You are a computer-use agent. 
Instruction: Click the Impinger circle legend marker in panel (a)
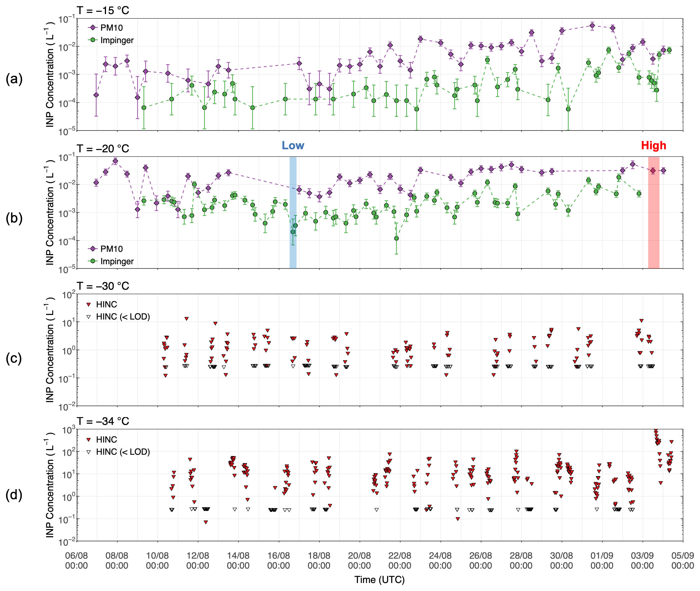[x=93, y=40]
